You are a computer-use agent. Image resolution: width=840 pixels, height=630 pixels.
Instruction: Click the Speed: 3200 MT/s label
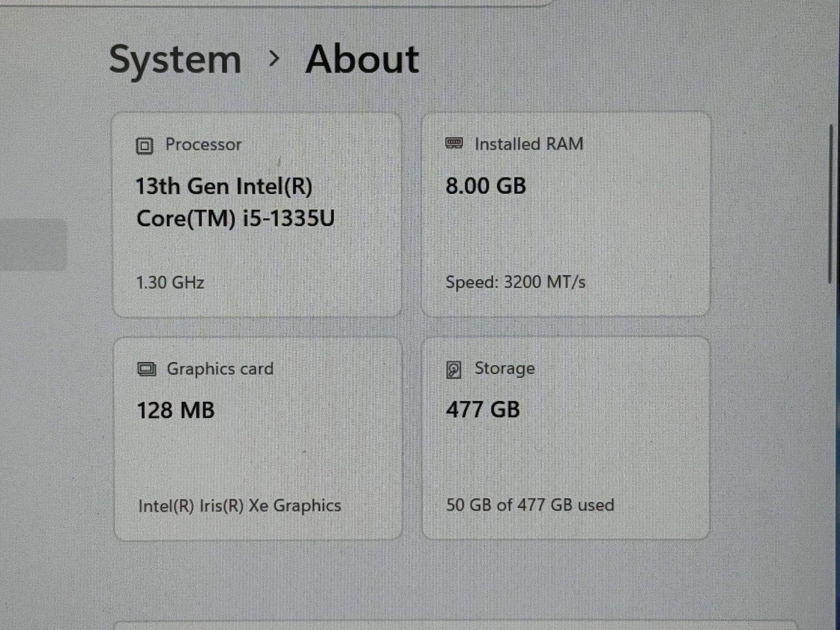[516, 282]
